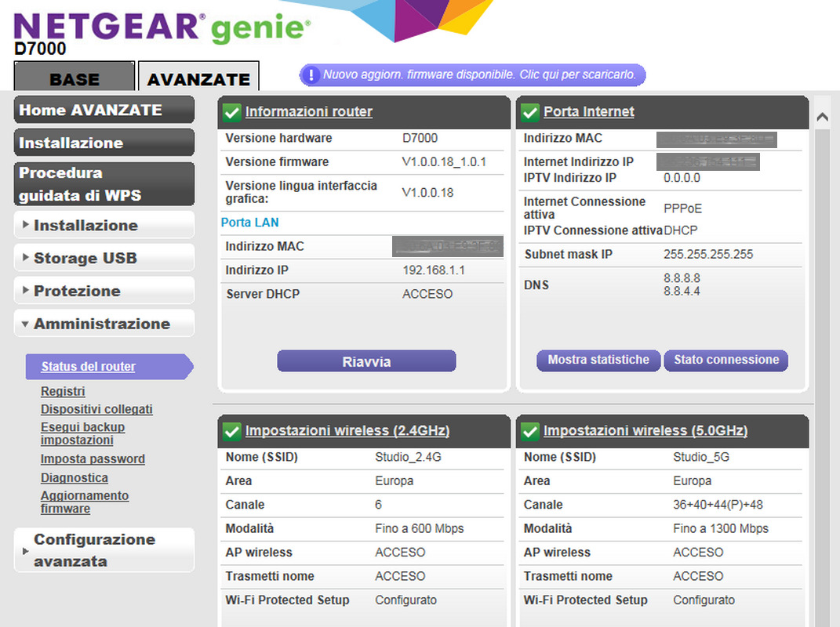Open Dispositivi collegati link
The width and height of the screenshot is (840, 627).
[96, 409]
